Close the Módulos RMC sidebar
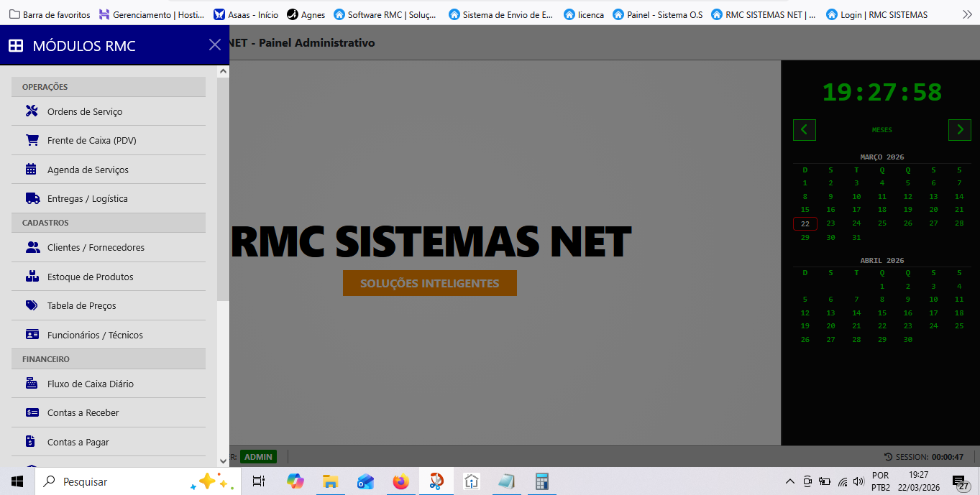Viewport: 980px width, 495px height. [214, 45]
